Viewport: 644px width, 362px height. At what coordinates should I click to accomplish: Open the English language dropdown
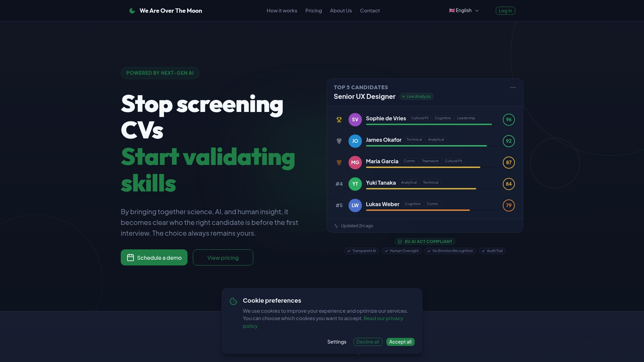(x=464, y=10)
